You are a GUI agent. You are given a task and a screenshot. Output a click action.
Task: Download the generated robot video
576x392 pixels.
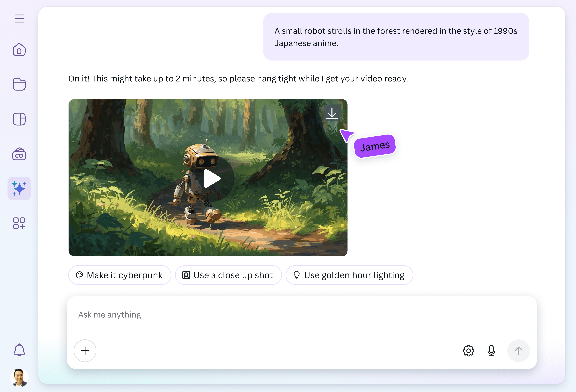click(332, 113)
